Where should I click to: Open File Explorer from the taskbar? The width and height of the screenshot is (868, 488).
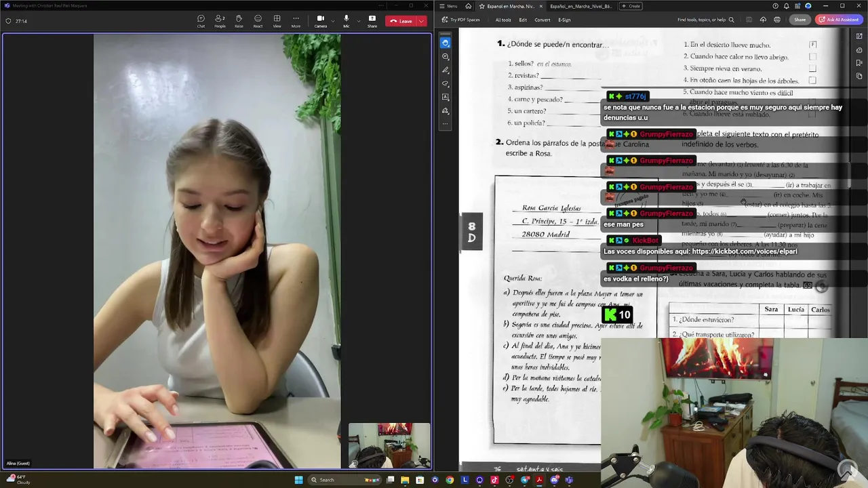(405, 480)
